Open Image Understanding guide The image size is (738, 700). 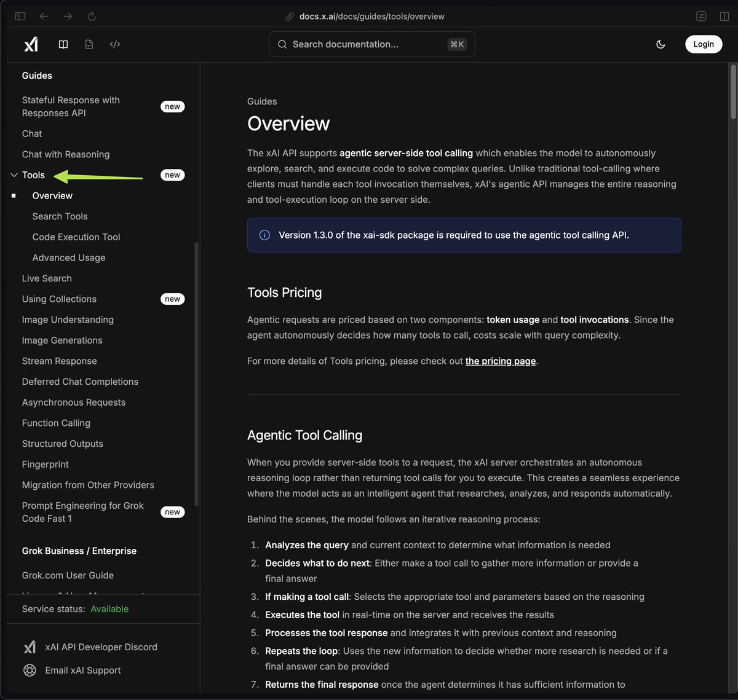coord(68,320)
